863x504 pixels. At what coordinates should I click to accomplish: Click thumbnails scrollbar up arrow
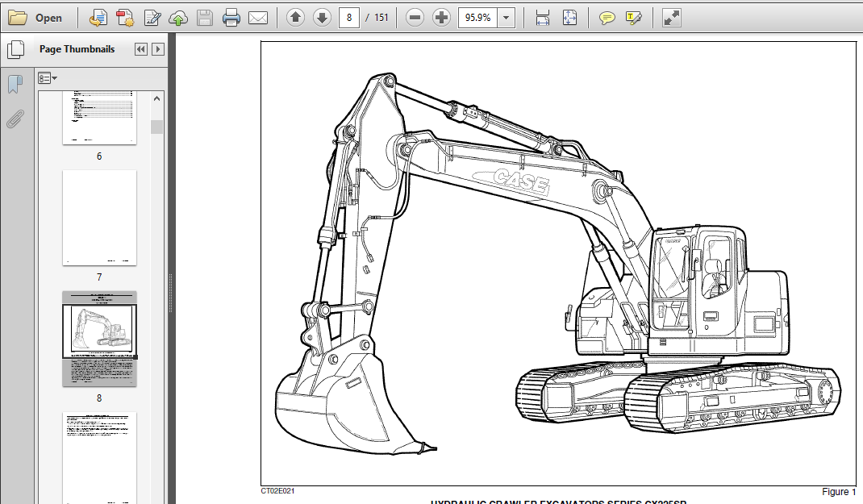pos(156,99)
